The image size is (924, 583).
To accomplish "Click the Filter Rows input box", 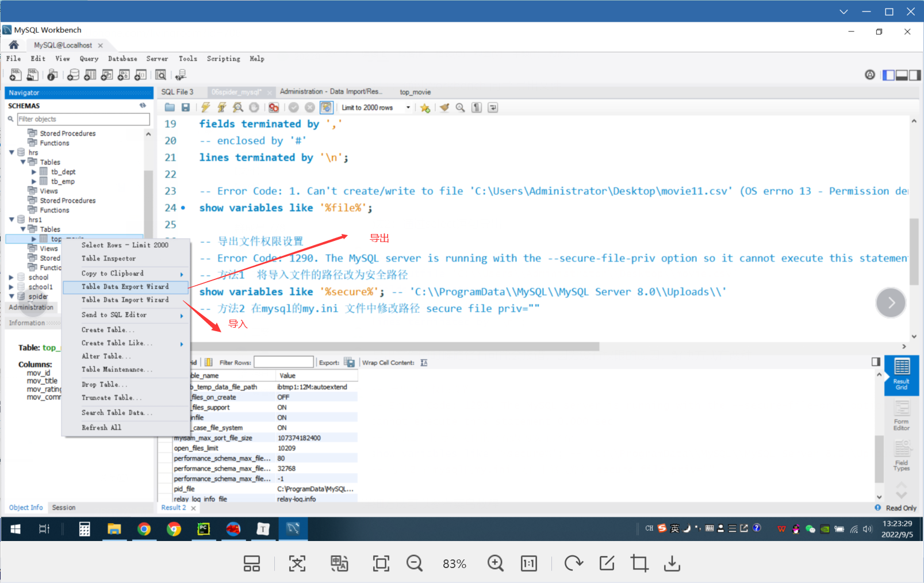I will click(x=283, y=362).
